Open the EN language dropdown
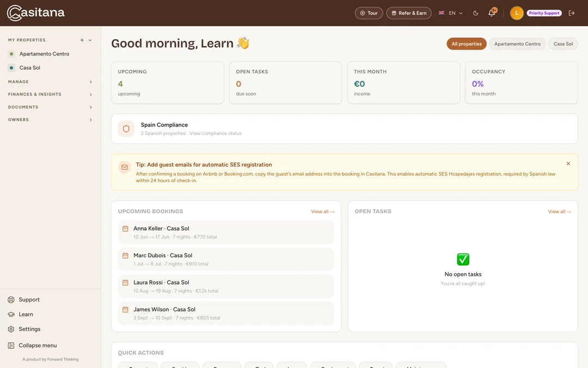This screenshot has height=368, width=588. tap(451, 13)
